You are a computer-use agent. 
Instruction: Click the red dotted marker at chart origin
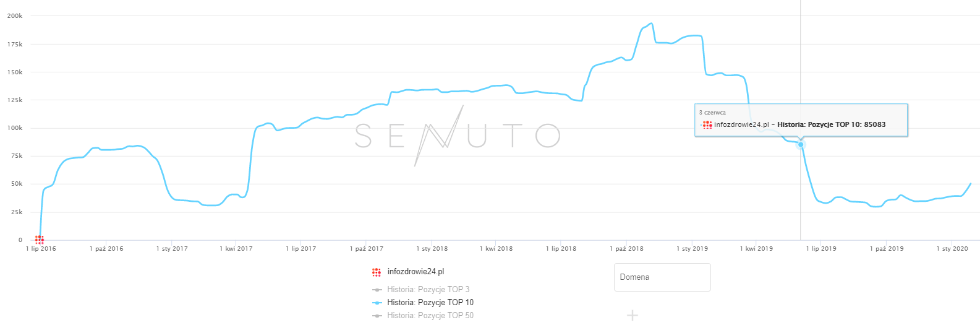[40, 240]
